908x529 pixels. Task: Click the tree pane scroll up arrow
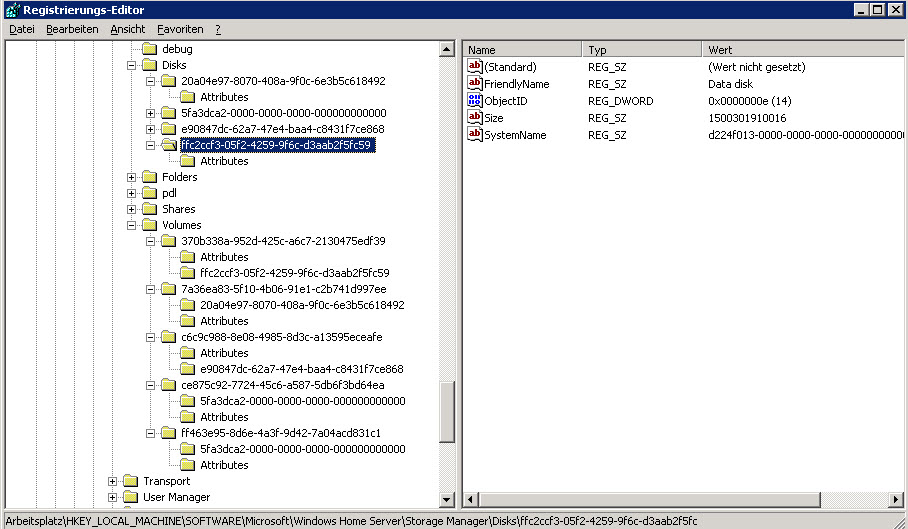[446, 49]
